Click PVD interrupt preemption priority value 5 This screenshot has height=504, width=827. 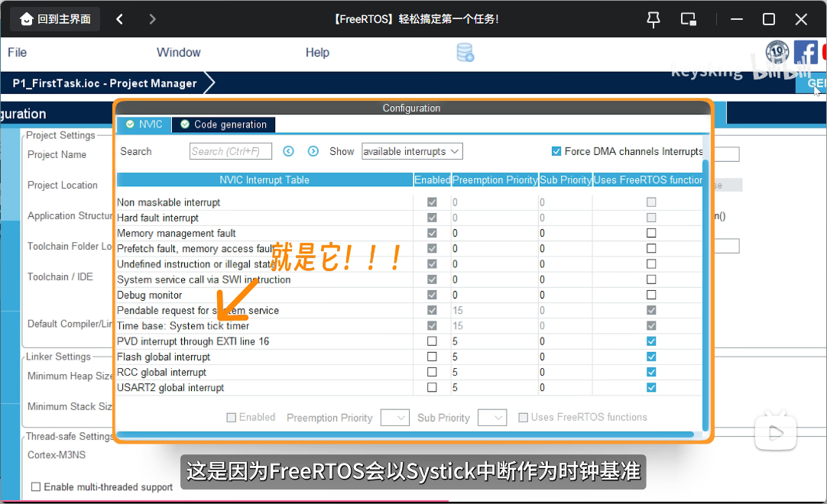455,341
